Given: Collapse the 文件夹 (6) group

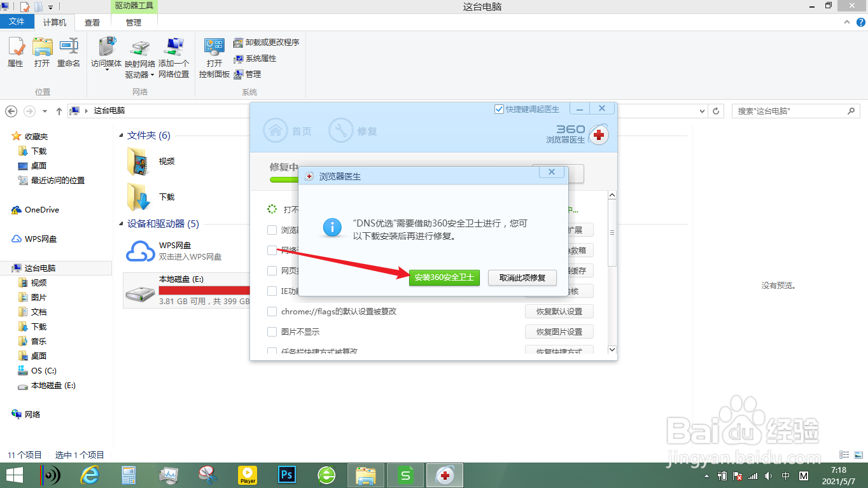Looking at the screenshot, I should (122, 136).
